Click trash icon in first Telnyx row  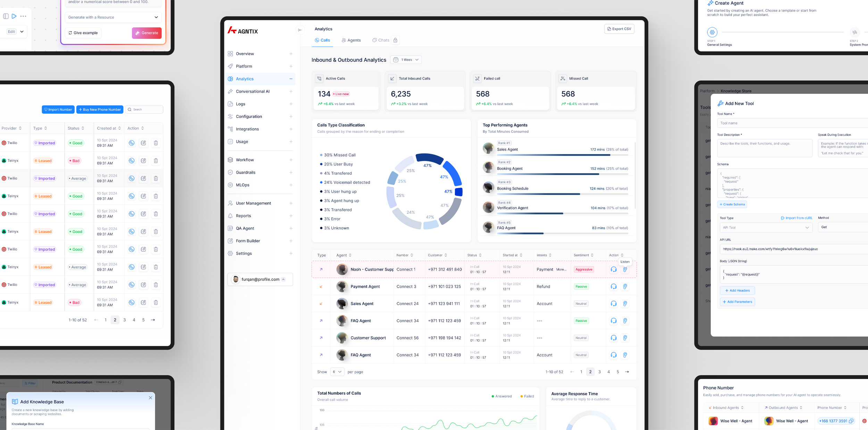tap(156, 161)
